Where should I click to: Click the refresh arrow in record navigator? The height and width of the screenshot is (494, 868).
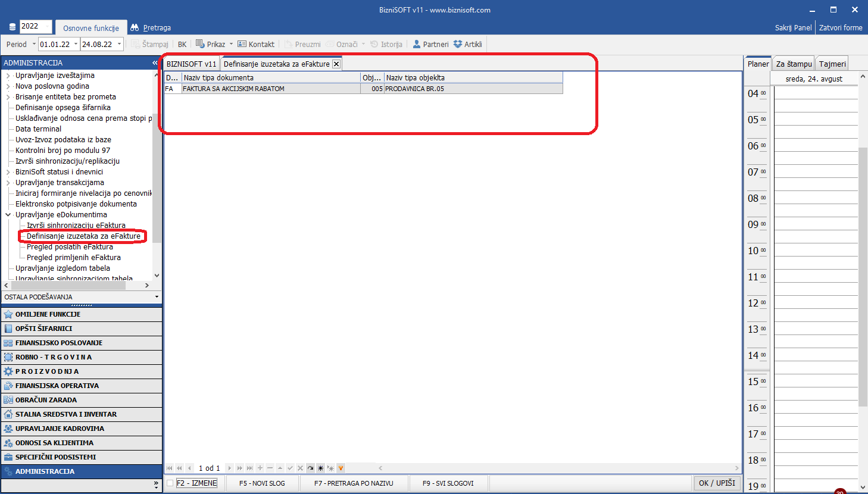click(x=310, y=468)
